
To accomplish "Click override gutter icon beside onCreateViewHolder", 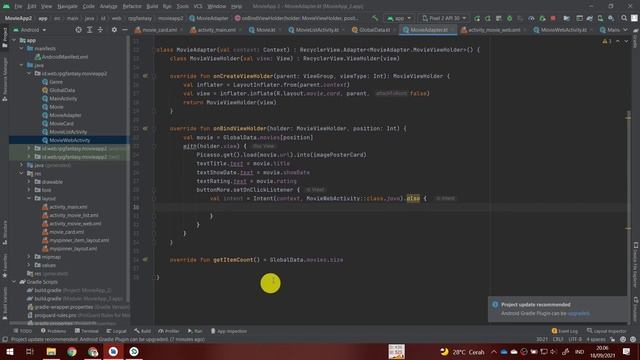I will click(x=145, y=76).
